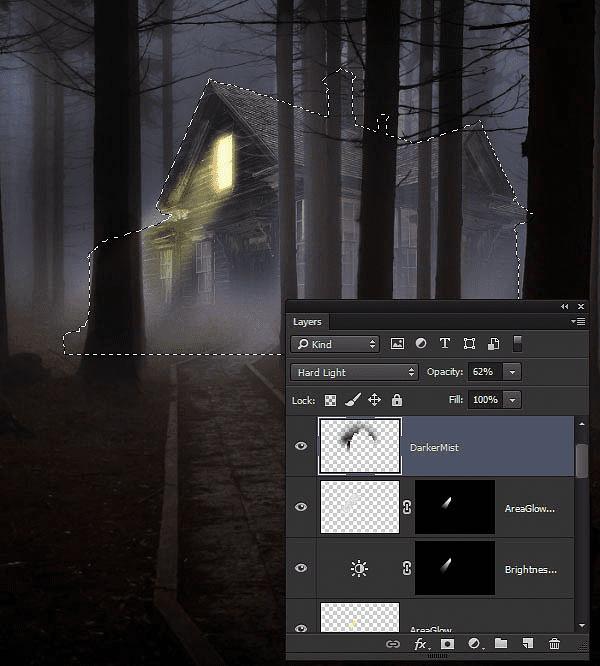The width and height of the screenshot is (600, 666).
Task: Filter for smart objects icon
Action: click(x=493, y=344)
